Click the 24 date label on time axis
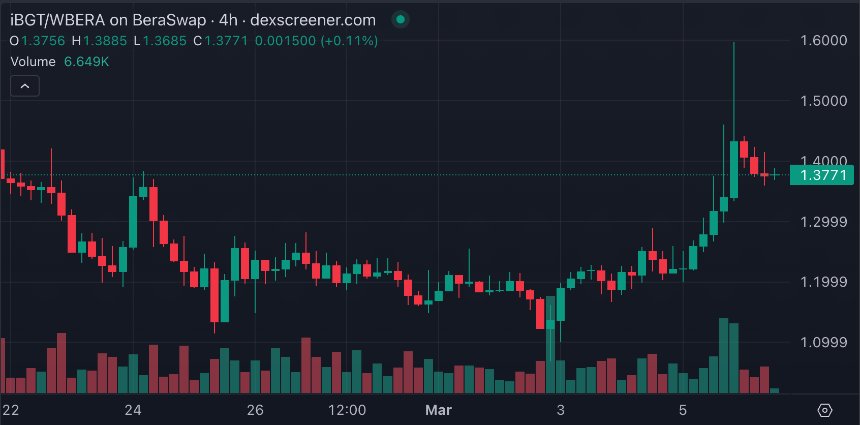The height and width of the screenshot is (425, 860). pyautogui.click(x=133, y=410)
